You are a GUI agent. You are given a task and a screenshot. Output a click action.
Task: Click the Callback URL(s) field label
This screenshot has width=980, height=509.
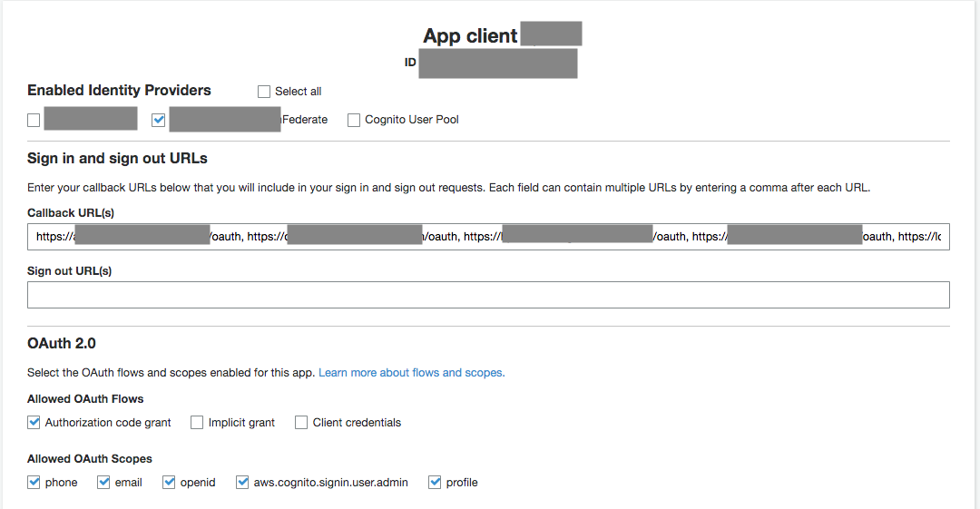pyautogui.click(x=71, y=213)
